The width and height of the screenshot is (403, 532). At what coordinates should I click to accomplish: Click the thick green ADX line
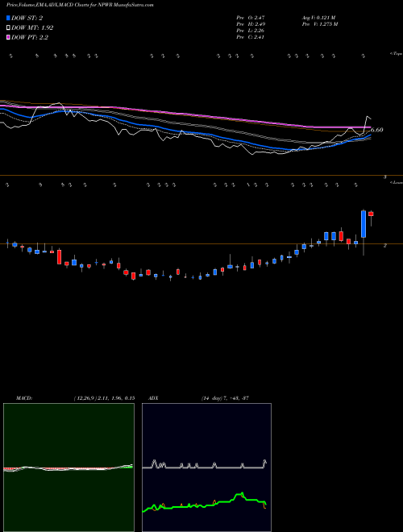tap(205, 503)
